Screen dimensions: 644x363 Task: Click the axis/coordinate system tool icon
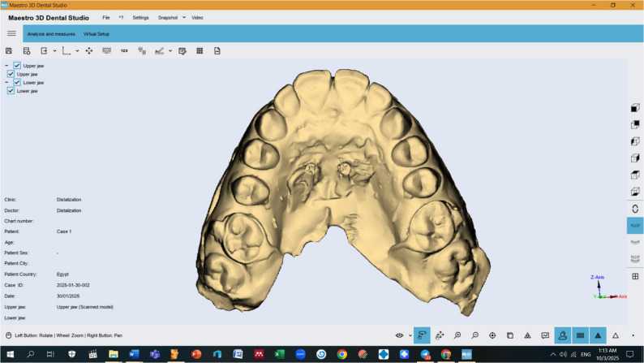tap(67, 51)
